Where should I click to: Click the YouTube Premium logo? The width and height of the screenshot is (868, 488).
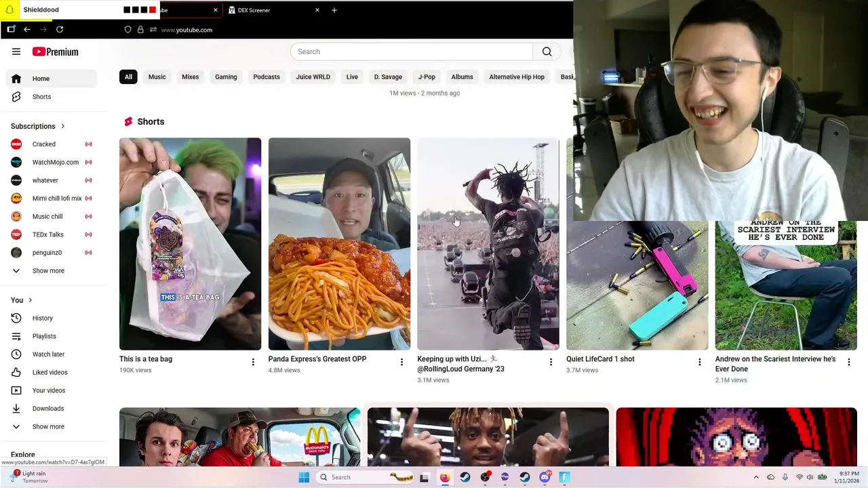(x=56, y=52)
